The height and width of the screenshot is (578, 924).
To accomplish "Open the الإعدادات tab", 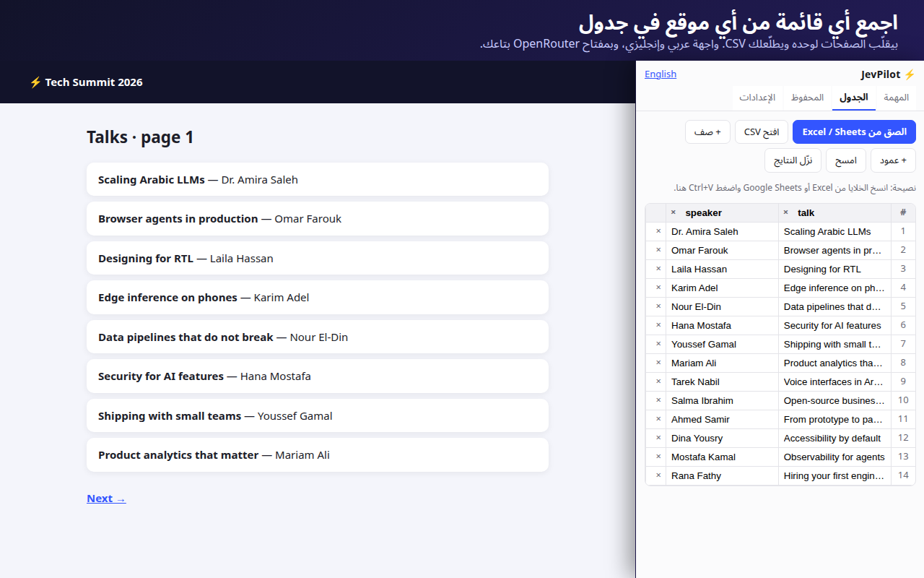I will (x=757, y=98).
